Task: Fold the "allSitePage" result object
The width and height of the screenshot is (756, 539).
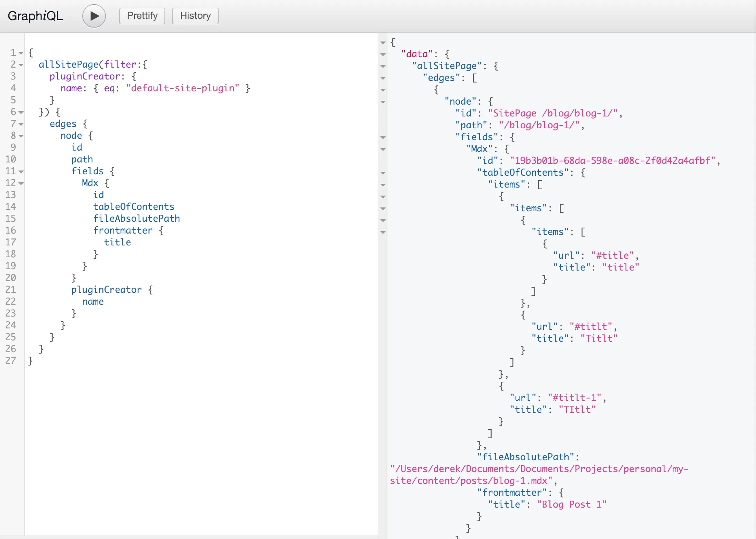Action: (383, 66)
